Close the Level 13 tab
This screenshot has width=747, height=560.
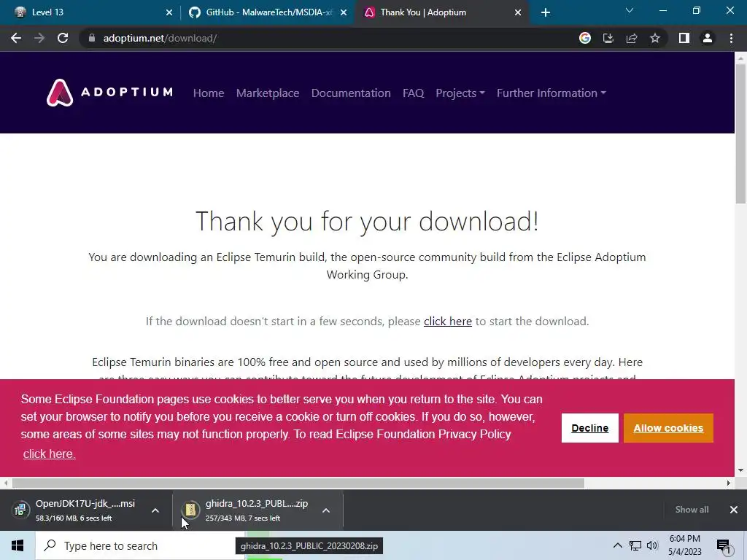[x=169, y=13]
